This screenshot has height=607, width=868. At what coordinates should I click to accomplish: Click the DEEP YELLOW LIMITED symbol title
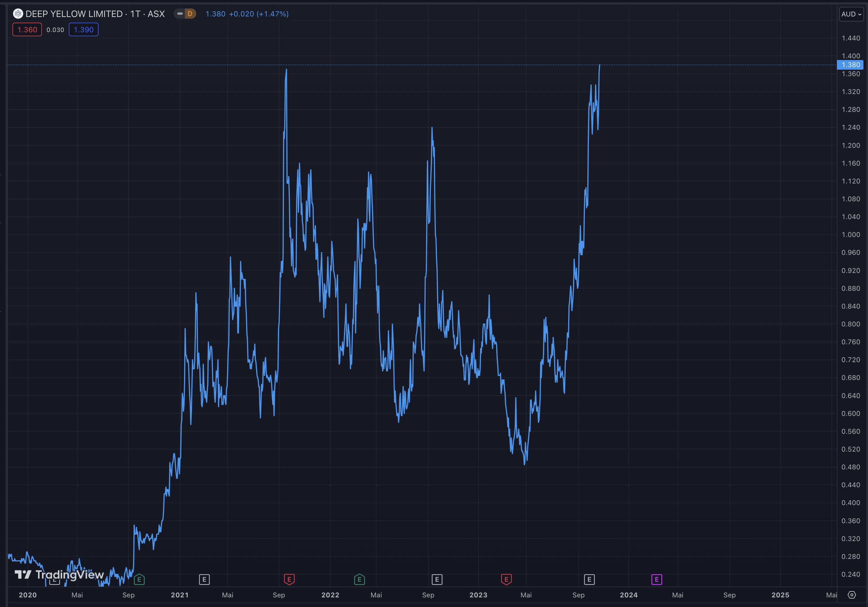pyautogui.click(x=74, y=14)
